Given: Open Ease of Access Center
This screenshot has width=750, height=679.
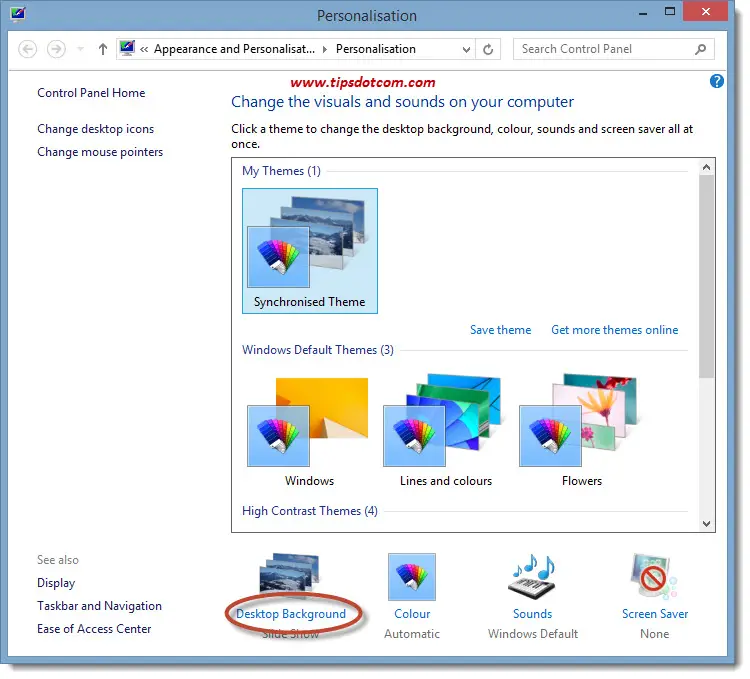Looking at the screenshot, I should coord(94,629).
